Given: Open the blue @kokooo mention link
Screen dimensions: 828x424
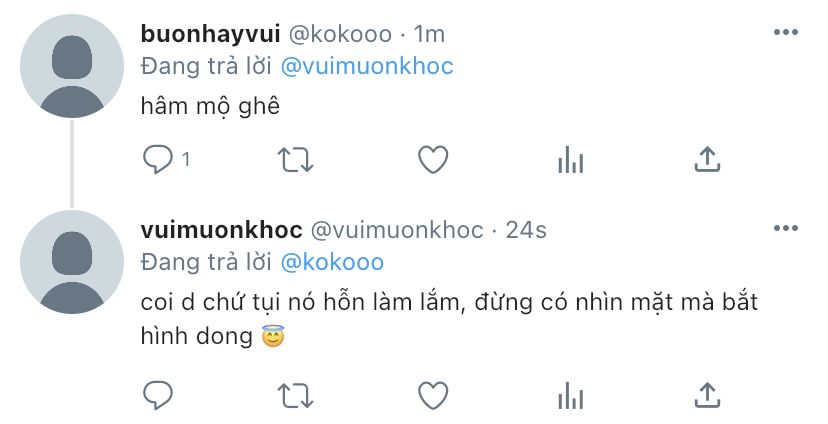Looking at the screenshot, I should (x=332, y=262).
